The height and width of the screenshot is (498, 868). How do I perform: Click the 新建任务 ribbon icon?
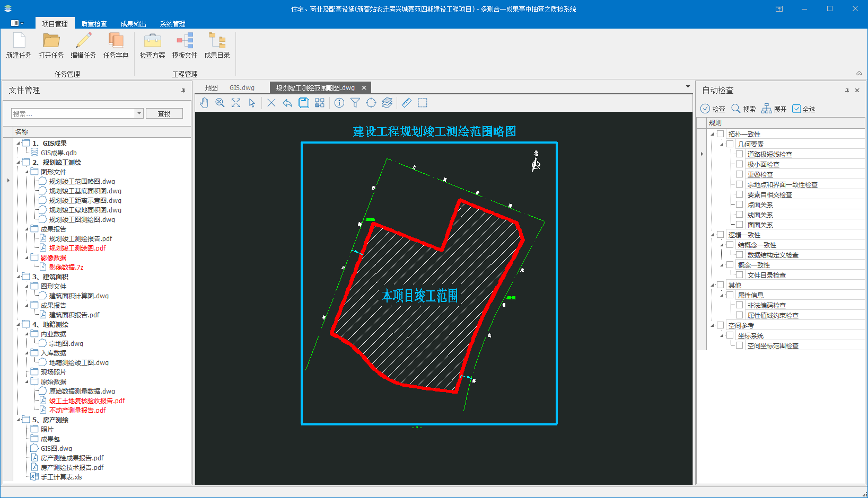point(19,46)
